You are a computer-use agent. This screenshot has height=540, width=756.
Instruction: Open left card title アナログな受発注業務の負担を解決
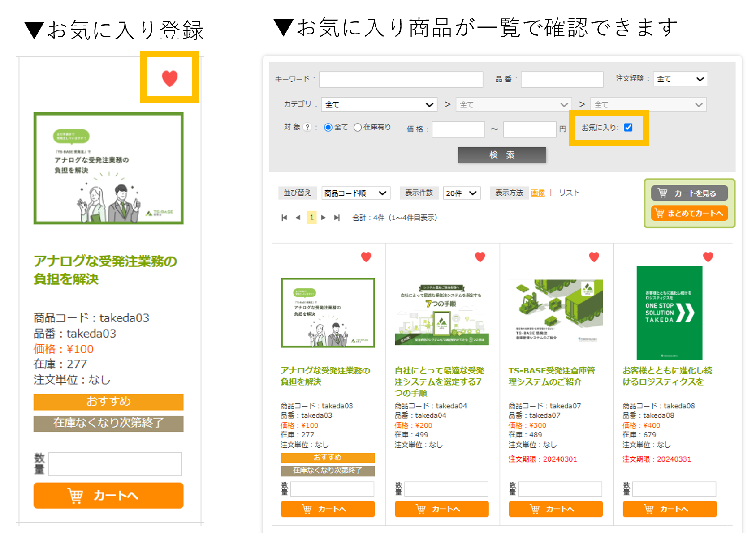click(x=105, y=270)
